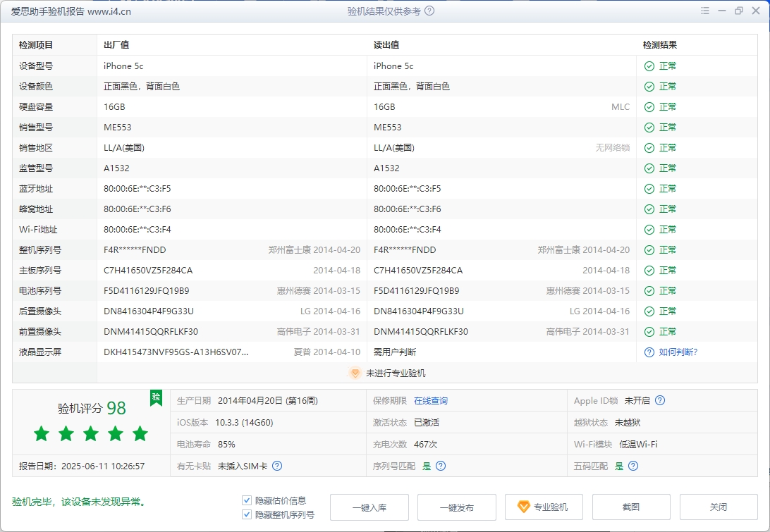Image resolution: width=770 pixels, height=532 pixels.
Task: Click the 关闭 button
Action: point(719,507)
